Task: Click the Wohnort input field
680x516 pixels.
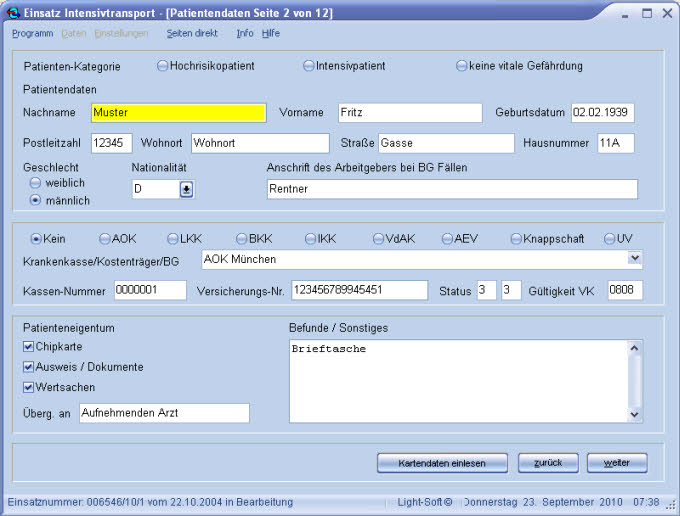Action: (260, 143)
